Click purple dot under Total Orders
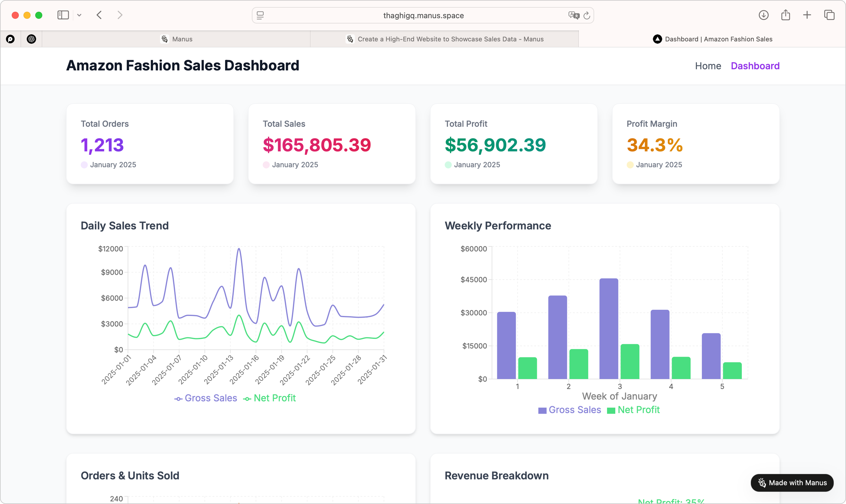 point(84,165)
